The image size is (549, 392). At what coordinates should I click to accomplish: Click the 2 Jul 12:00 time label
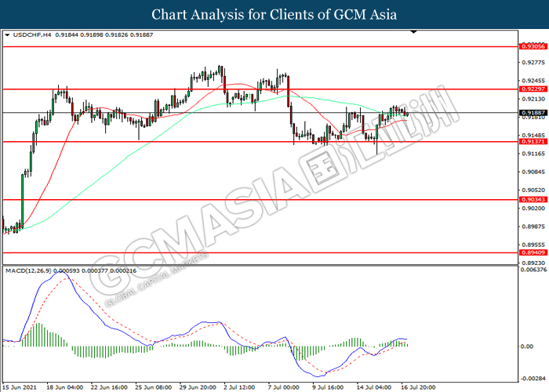240,387
